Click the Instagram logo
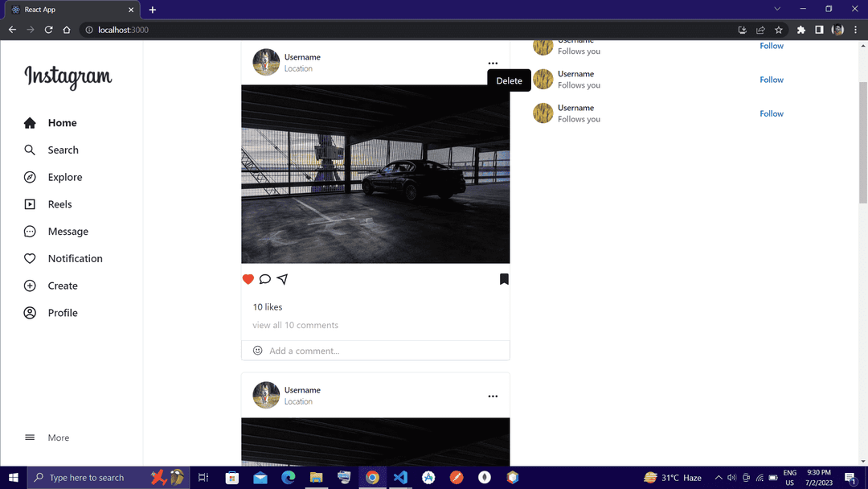 point(68,77)
